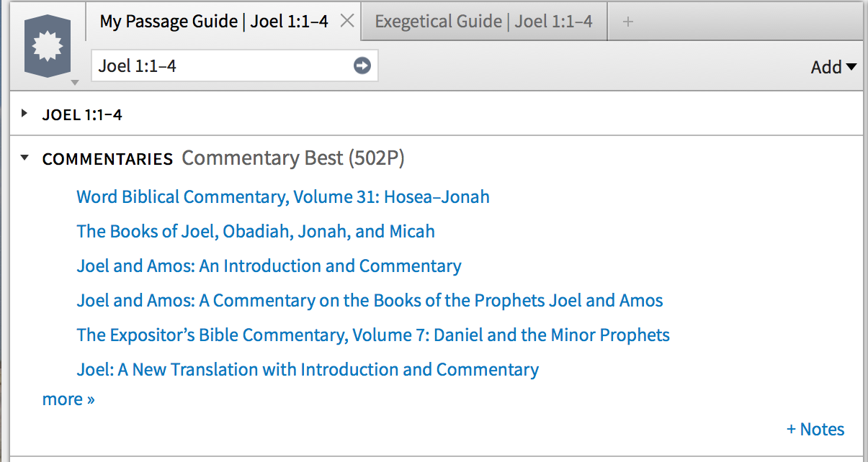The width and height of the screenshot is (868, 462).
Task: Switch to Exegetical Guide tab
Action: coord(483,22)
